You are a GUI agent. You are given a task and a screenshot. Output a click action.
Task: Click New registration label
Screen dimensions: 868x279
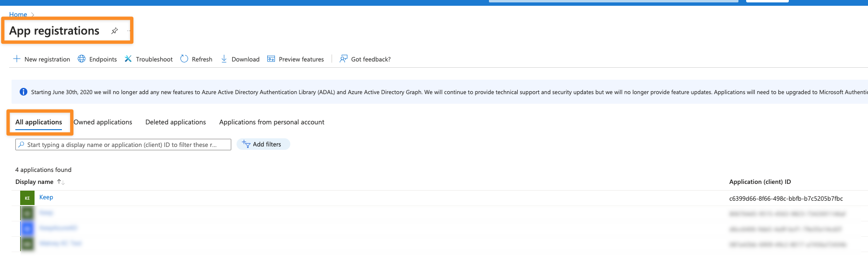[x=47, y=59]
